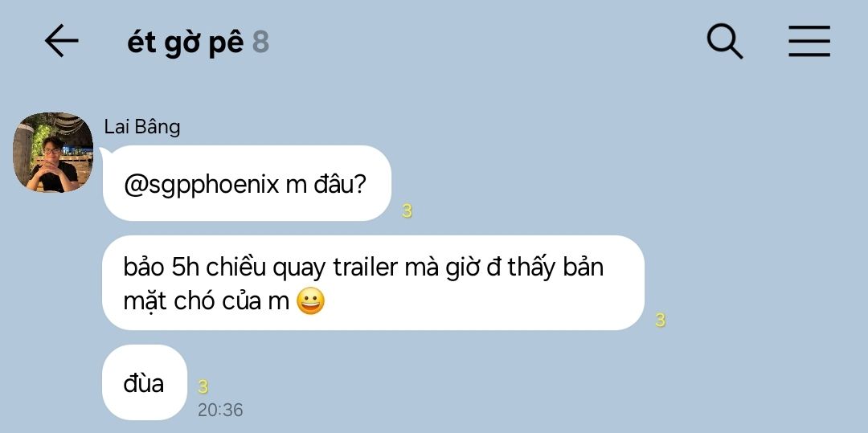
Task: Select the 'đùa' message bubble
Action: [x=145, y=382]
